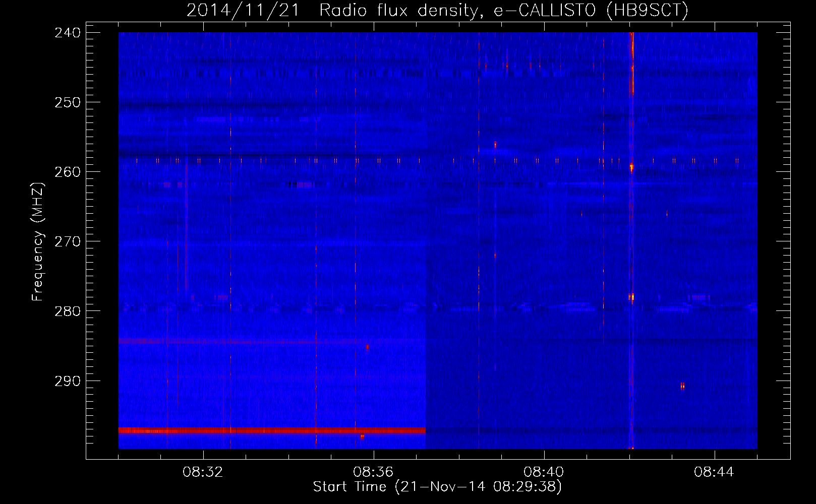Click the 280 frequency tick label

point(67,311)
